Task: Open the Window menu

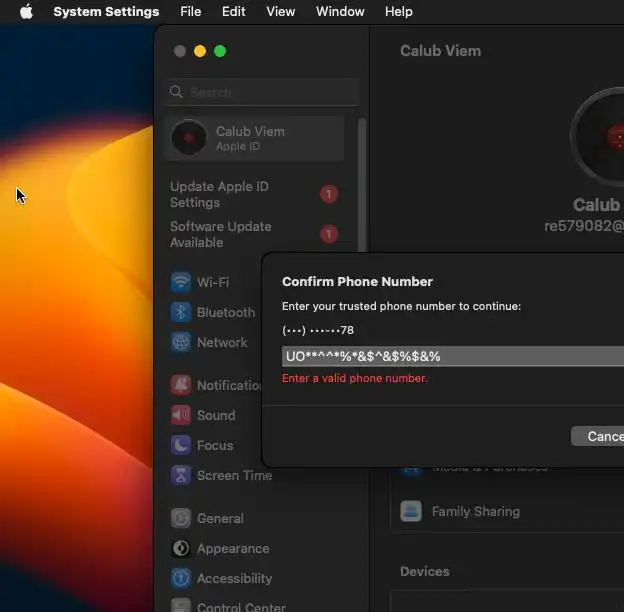Action: point(340,12)
